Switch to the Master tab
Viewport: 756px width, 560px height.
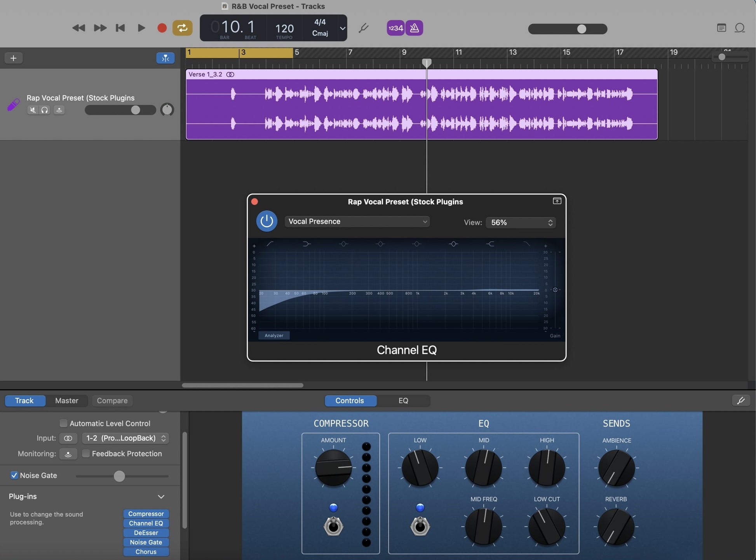click(66, 400)
